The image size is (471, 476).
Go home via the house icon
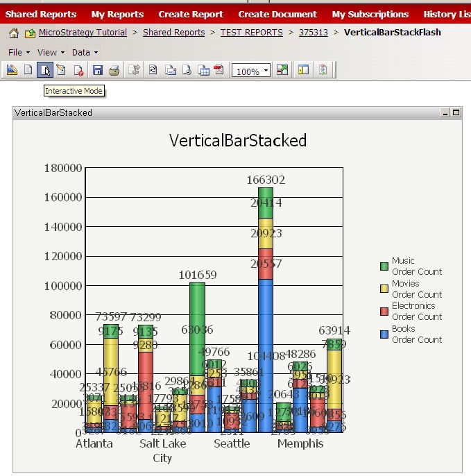(x=14, y=33)
